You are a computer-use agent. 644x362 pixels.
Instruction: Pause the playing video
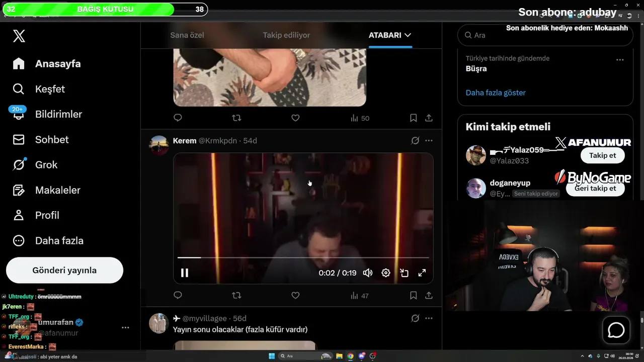tap(185, 273)
